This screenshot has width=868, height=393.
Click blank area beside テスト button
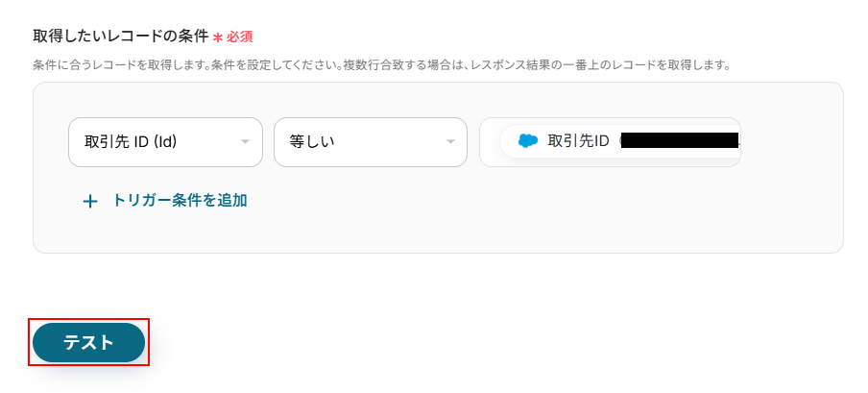click(x=384, y=343)
